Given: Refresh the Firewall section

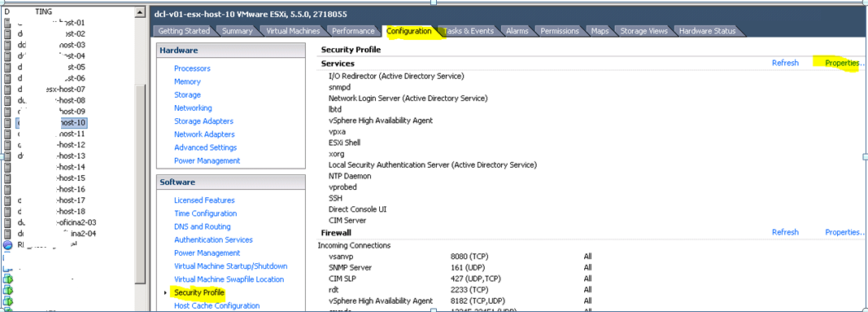Looking at the screenshot, I should pyautogui.click(x=785, y=232).
